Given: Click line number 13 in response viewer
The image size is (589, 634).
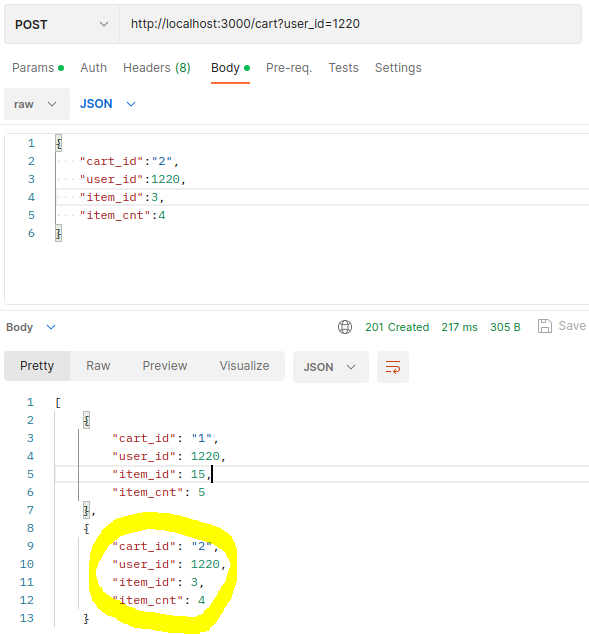Looking at the screenshot, I should point(27,618).
